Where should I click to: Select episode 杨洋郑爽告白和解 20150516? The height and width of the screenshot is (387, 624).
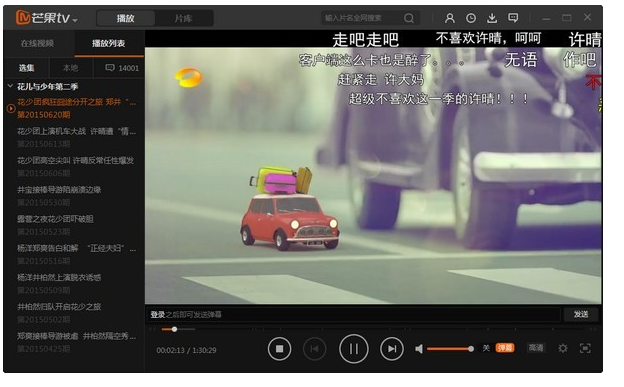[76, 254]
